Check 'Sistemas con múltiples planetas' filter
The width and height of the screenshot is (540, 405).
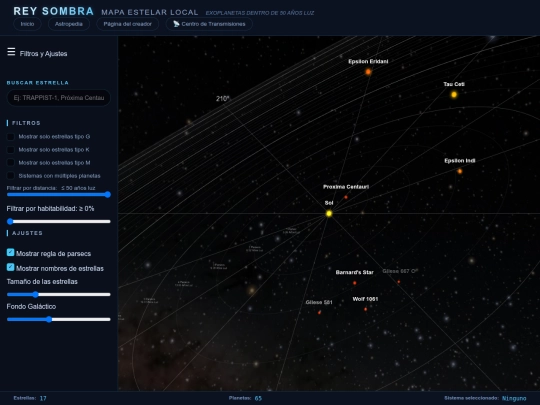(11, 176)
